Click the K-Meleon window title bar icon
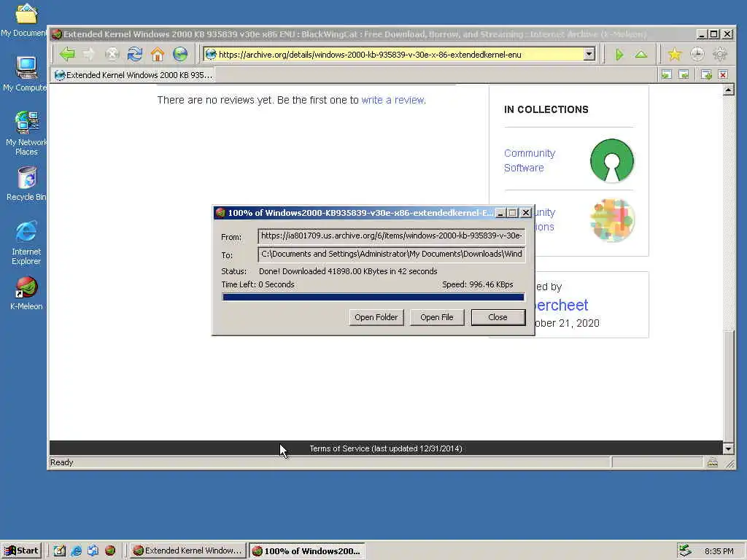The height and width of the screenshot is (560, 747). (x=57, y=34)
